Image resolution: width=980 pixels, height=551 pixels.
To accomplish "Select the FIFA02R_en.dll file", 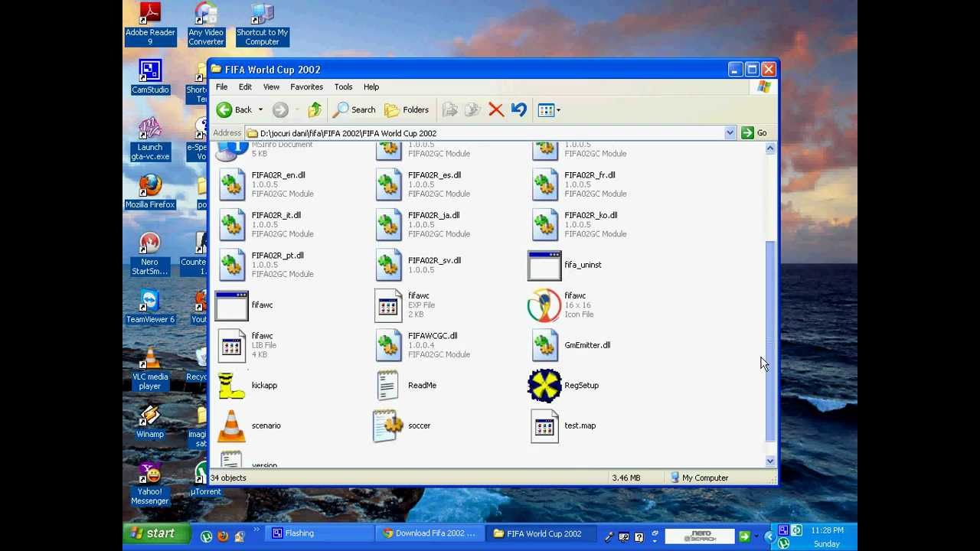I will pyautogui.click(x=265, y=184).
